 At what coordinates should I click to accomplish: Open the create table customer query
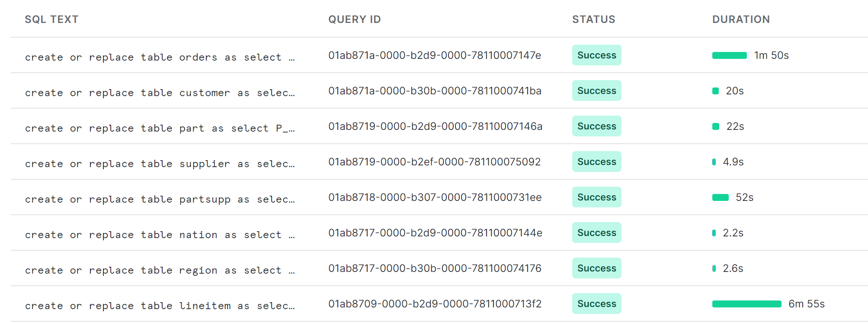tap(160, 93)
